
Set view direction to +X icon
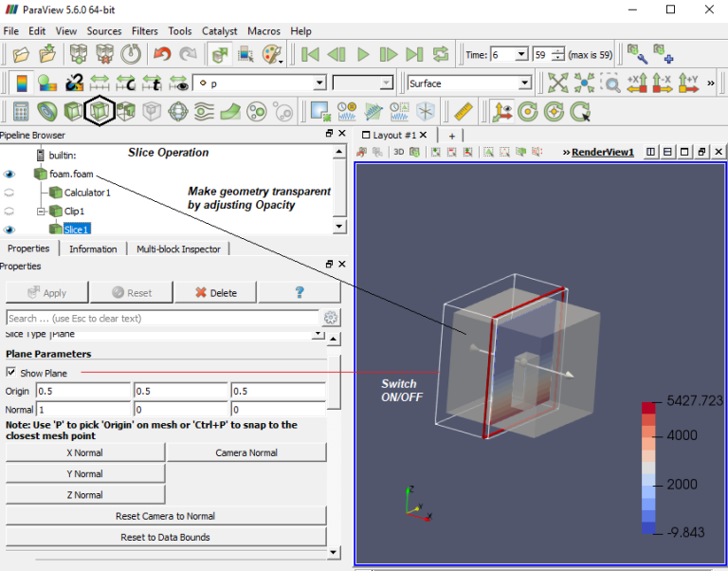(637, 83)
